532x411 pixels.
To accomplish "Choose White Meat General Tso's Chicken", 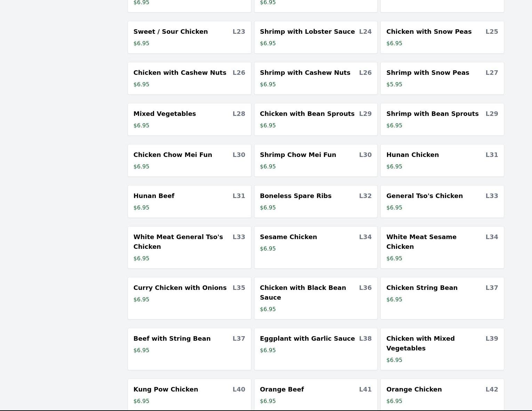I will click(x=189, y=247).
